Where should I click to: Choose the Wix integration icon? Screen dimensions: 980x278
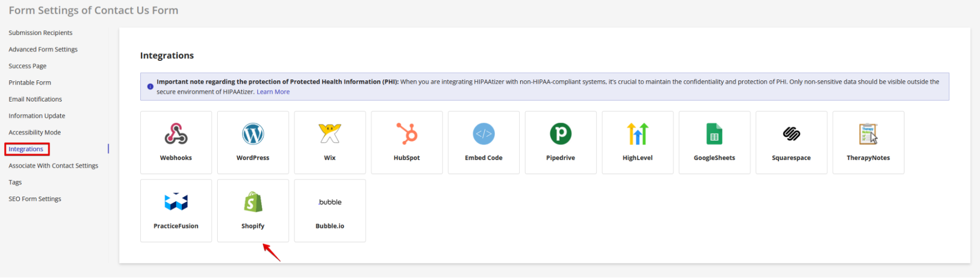click(x=330, y=134)
